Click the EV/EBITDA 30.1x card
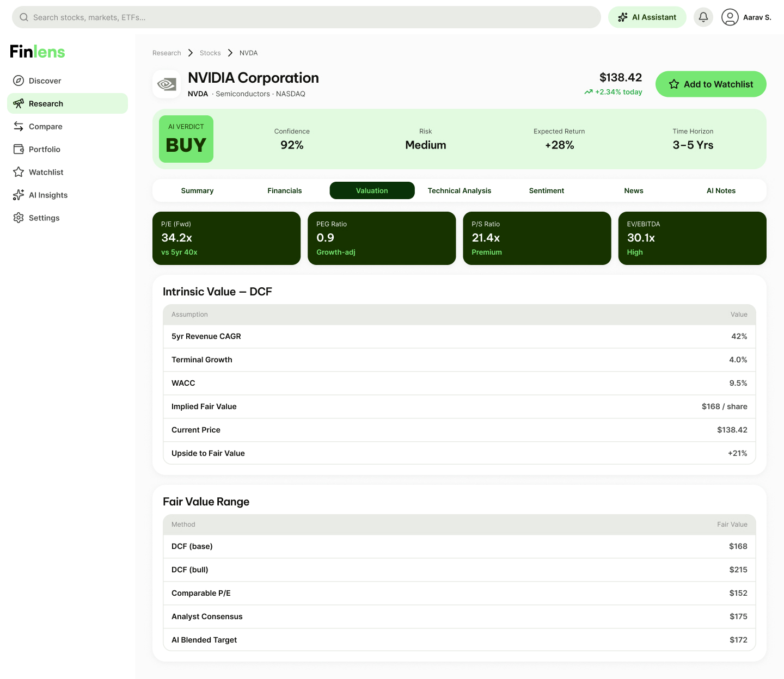This screenshot has height=679, width=784. click(x=693, y=238)
